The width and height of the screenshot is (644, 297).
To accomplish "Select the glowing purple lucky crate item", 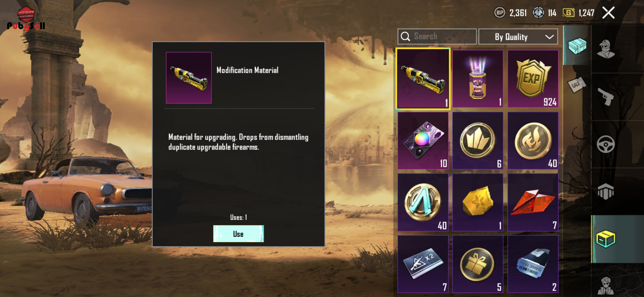I will [x=478, y=79].
